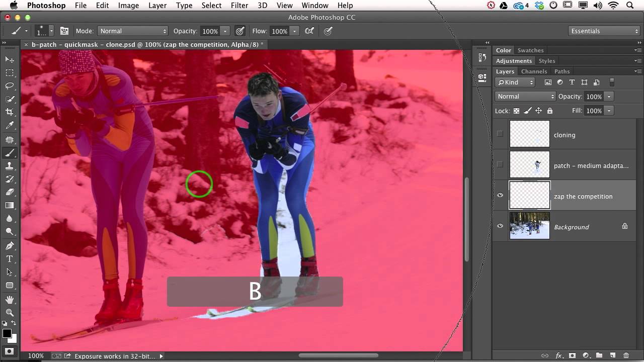The image size is (644, 362).
Task: Show the patch – medium adaptation layer
Action: [x=500, y=164]
